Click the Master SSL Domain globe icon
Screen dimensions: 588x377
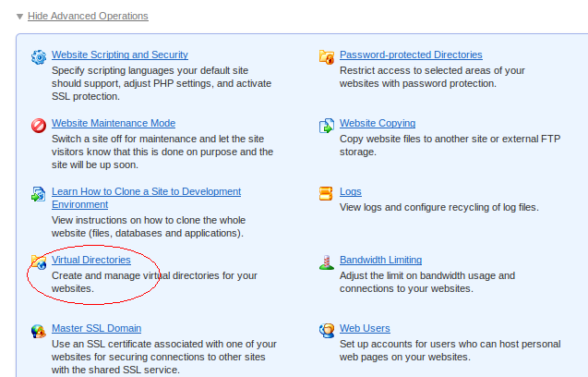tap(39, 331)
